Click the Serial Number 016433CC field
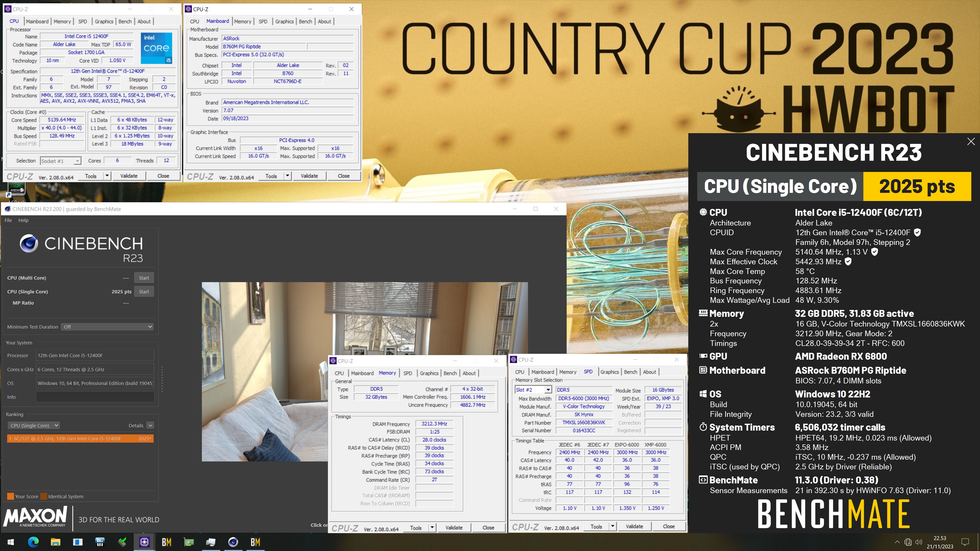The width and height of the screenshot is (980, 551). point(584,430)
